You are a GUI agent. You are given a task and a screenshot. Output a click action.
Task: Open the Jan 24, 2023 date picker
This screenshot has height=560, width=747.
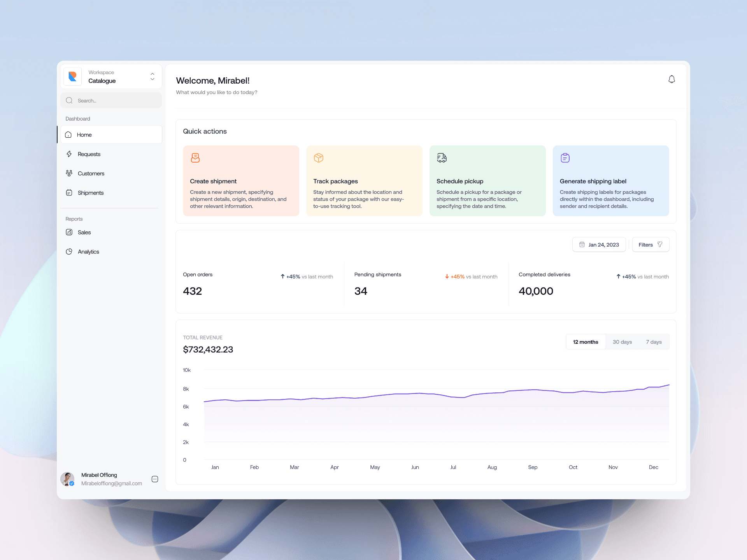point(599,245)
